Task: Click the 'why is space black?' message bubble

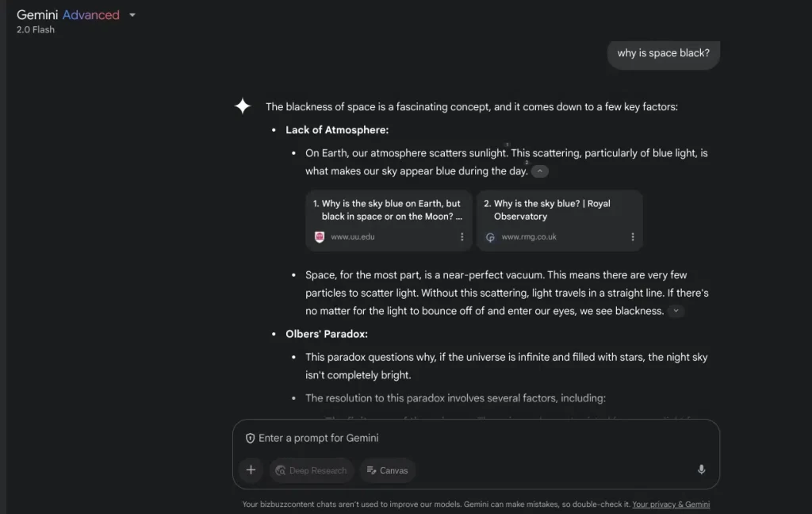Action: tap(664, 53)
